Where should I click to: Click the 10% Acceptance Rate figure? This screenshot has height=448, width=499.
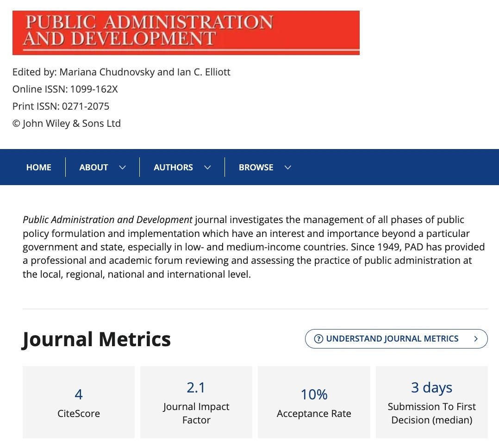[314, 394]
